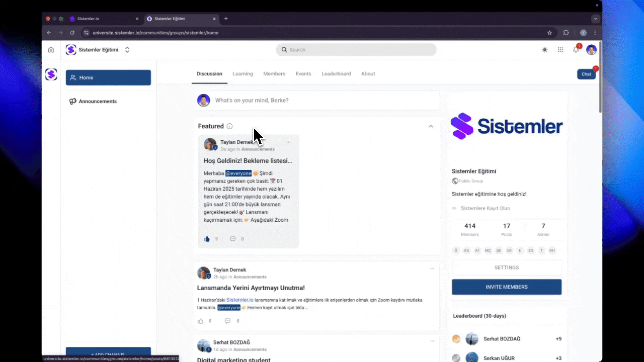Select the Home channel
This screenshot has height=362, width=644.
pyautogui.click(x=108, y=77)
